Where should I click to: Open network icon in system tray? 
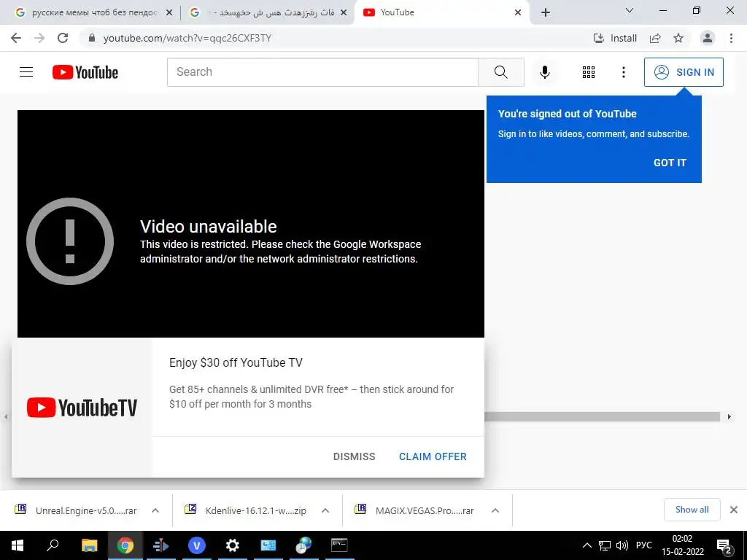[x=605, y=545]
